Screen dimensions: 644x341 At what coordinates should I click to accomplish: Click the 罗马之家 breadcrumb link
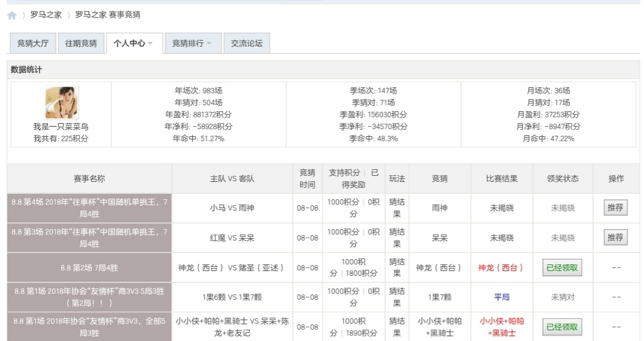46,15
